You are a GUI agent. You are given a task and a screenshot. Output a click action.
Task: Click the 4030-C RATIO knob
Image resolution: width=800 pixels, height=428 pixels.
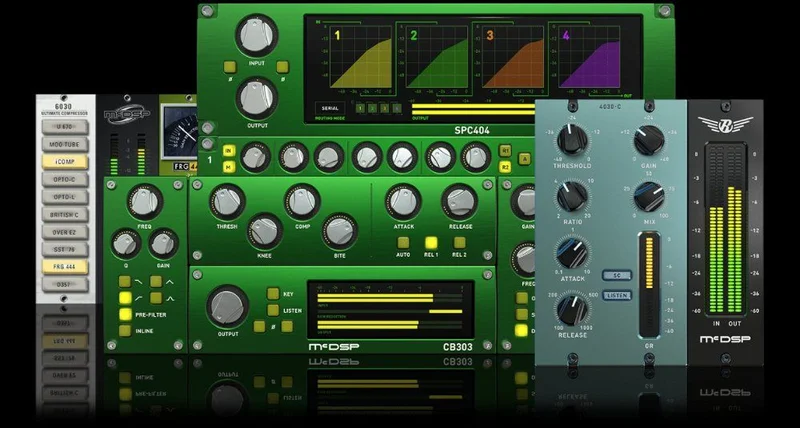pos(572,196)
